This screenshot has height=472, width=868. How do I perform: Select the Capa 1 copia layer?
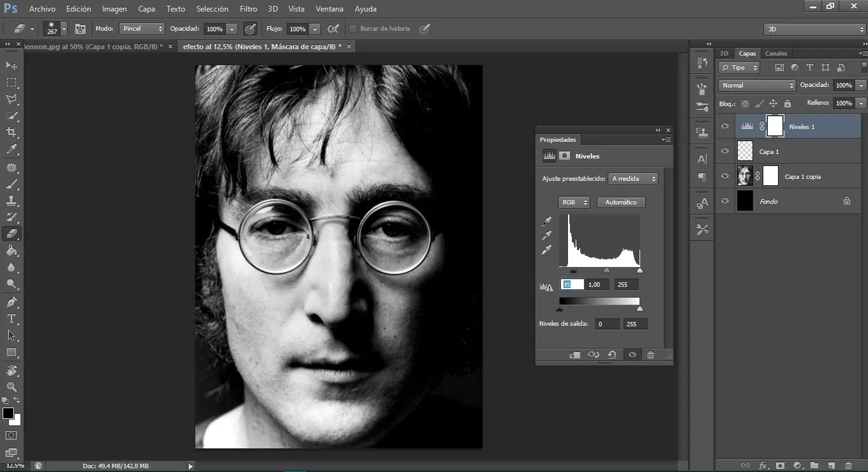tap(802, 176)
